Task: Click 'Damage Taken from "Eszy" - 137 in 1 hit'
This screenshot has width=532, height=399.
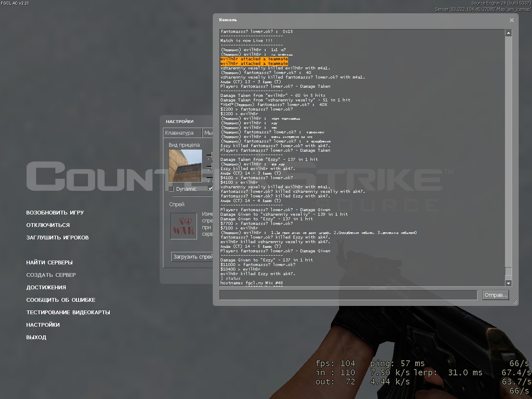Action: point(269,160)
